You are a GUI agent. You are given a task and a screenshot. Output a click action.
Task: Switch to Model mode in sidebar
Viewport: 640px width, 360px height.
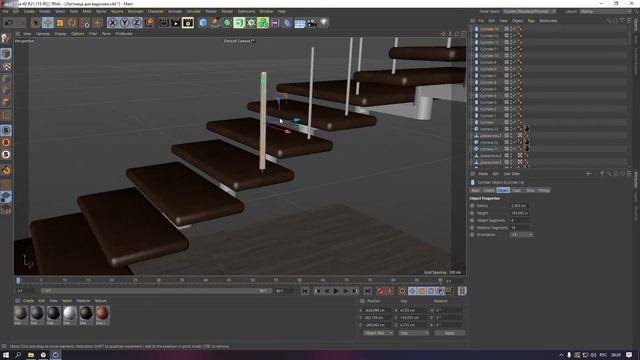coord(6,53)
